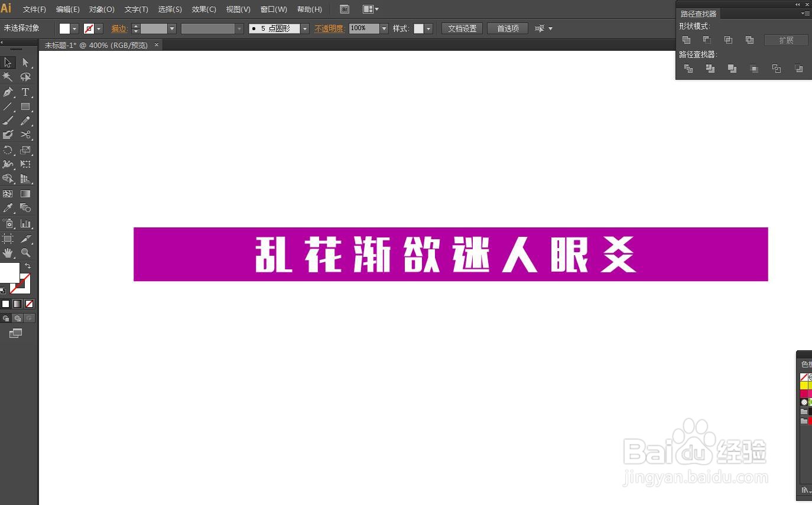Click Exclude shape mode icon
This screenshot has height=505, width=812.
tap(749, 40)
